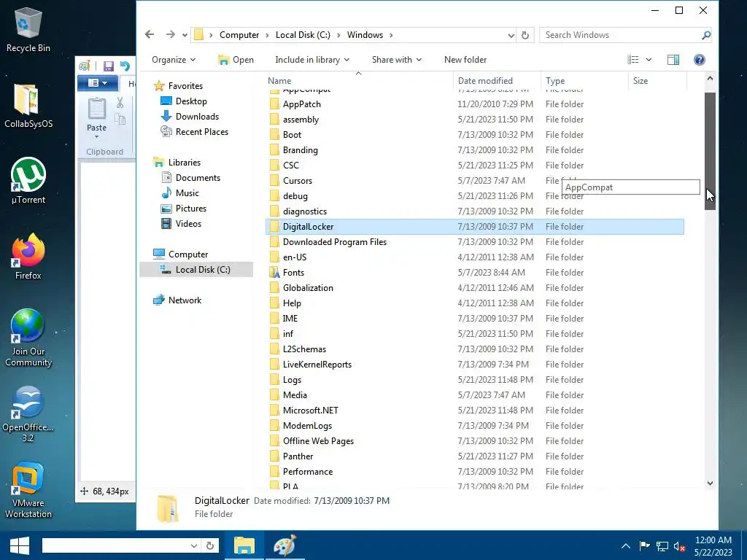This screenshot has width=747, height=560.
Task: Click New folder in the toolbar
Action: (x=465, y=60)
